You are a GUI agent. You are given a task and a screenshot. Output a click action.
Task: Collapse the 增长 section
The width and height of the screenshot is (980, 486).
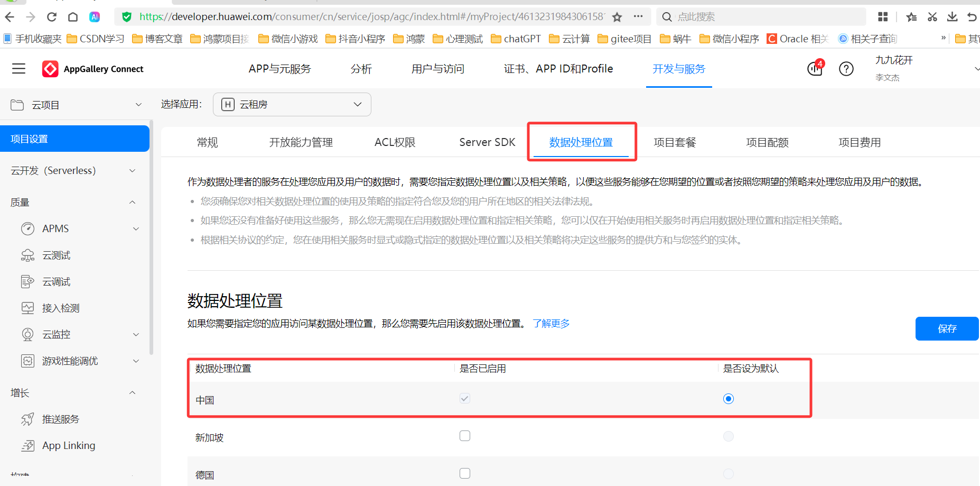coord(133,392)
